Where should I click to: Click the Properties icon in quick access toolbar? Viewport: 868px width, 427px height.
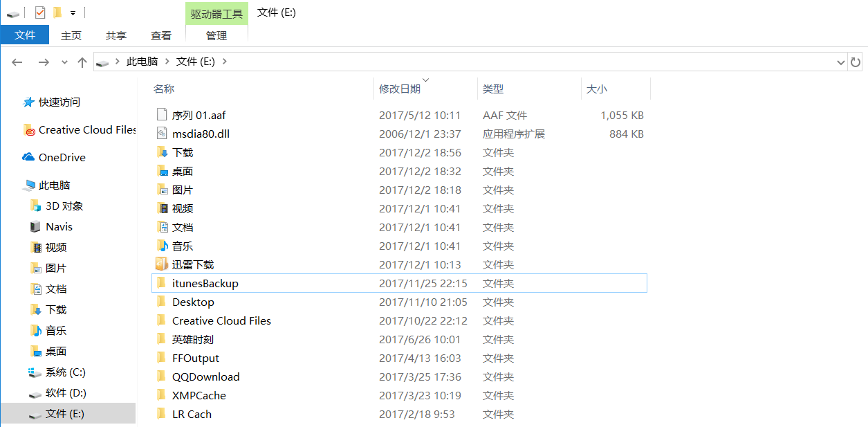click(x=40, y=12)
